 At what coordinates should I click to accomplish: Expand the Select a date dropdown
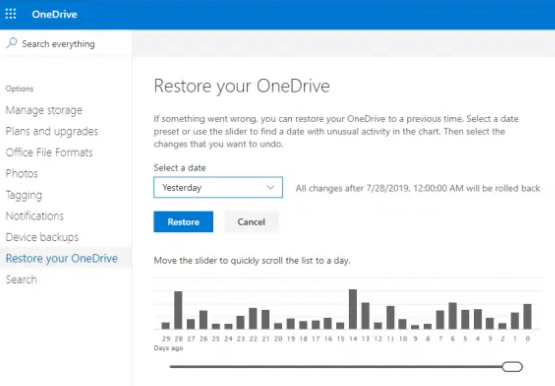(x=218, y=188)
